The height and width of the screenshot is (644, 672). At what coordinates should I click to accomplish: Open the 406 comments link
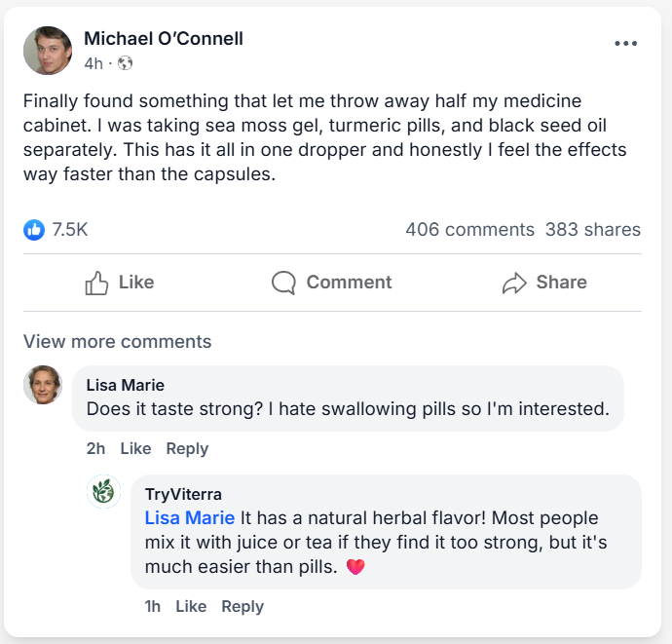[x=469, y=230]
